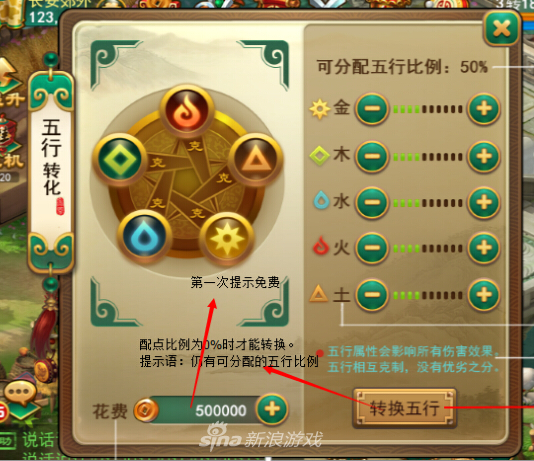This screenshot has height=461, width=534.
Task: Increase the 水 water ratio with plus
Action: [484, 202]
